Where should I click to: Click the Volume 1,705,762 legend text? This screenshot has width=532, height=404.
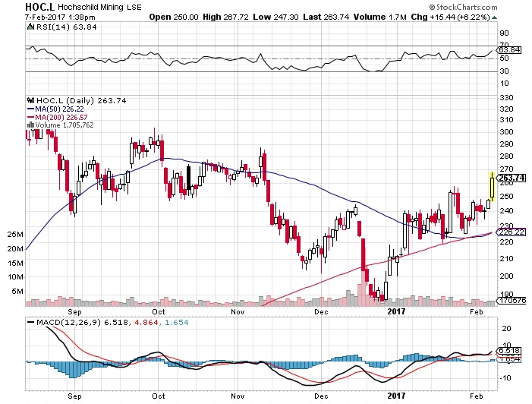(x=65, y=125)
